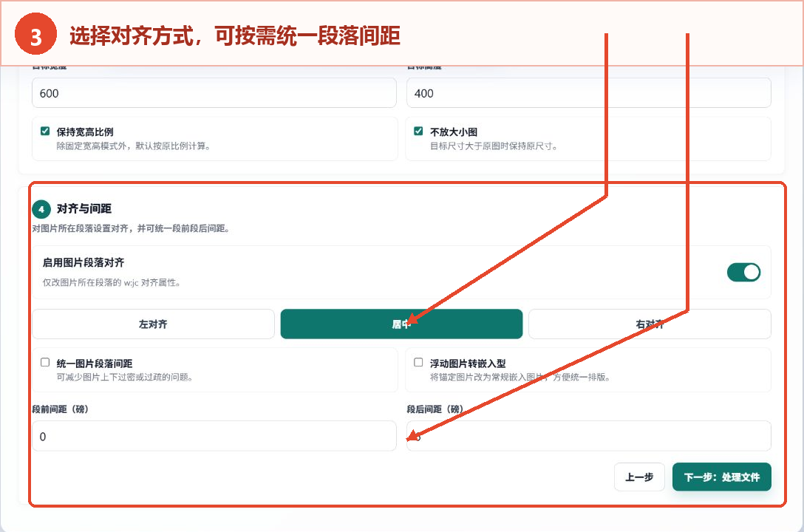Viewport: 804px width, 532px height.
Task: Click the 对齐与间距 section heading
Action: point(84,208)
